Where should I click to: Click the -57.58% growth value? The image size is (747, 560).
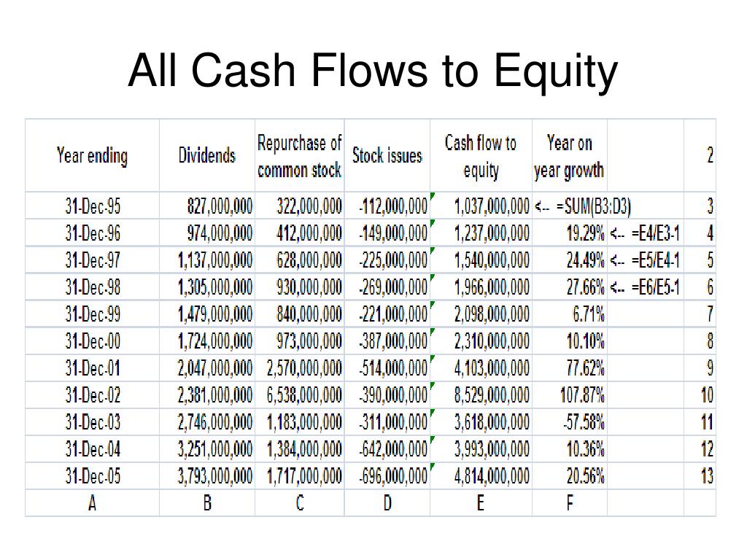569,422
